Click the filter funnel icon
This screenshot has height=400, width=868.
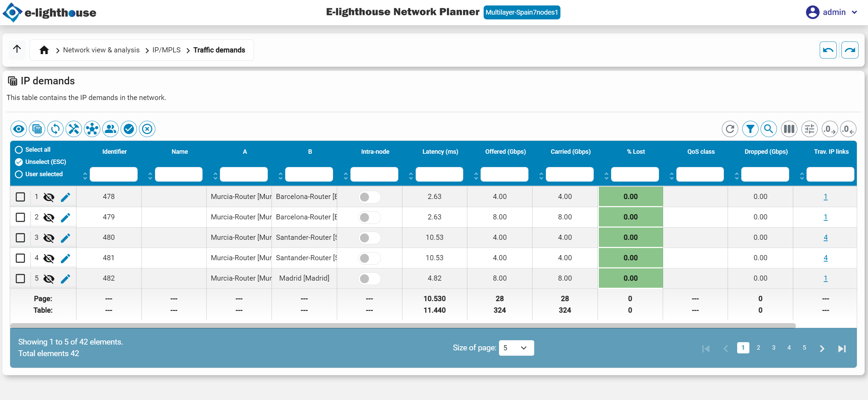750,129
